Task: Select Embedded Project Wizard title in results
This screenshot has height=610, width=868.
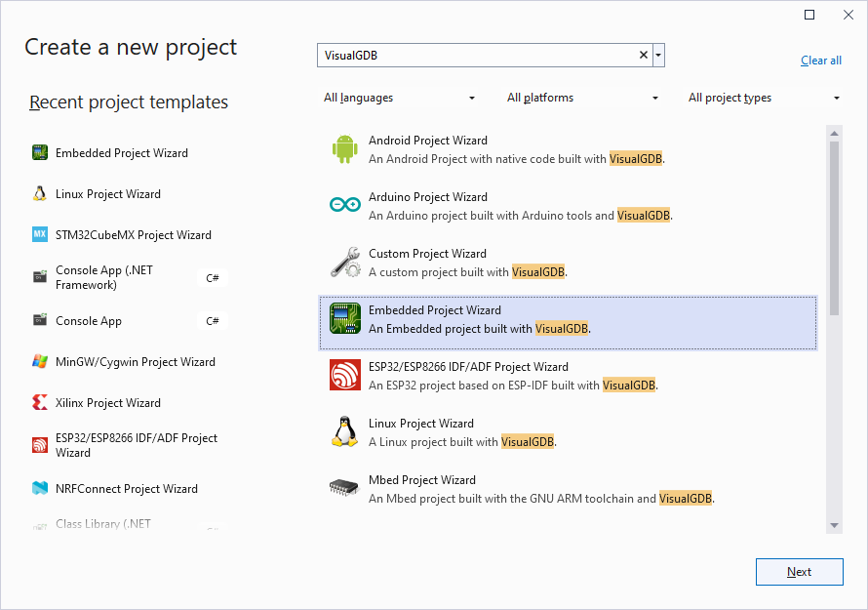Action: pyautogui.click(x=435, y=309)
